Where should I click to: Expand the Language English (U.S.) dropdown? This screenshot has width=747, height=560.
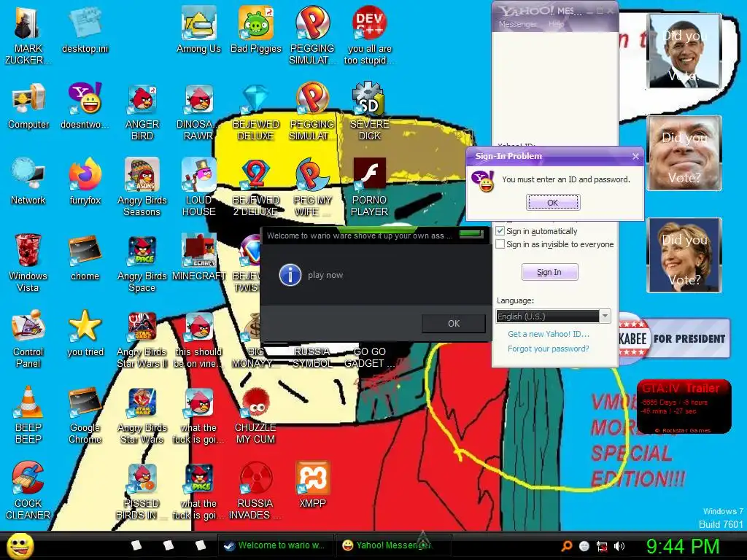(605, 316)
